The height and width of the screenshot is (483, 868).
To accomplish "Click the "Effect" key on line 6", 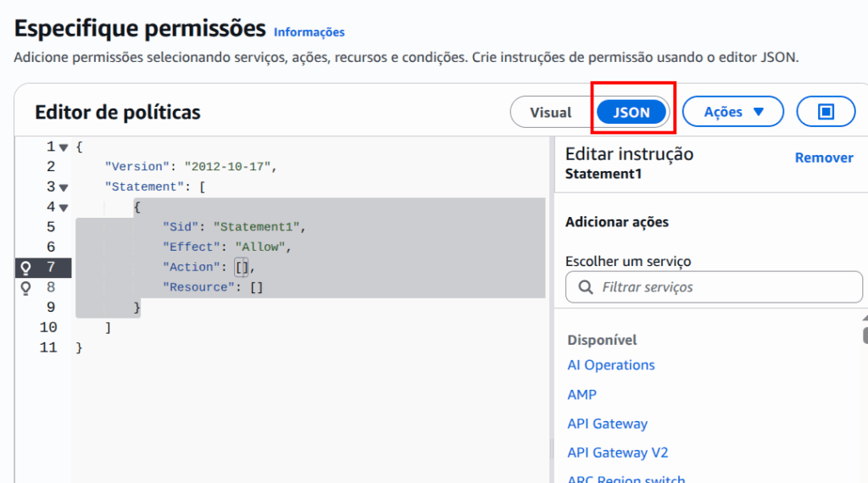I will point(192,247).
